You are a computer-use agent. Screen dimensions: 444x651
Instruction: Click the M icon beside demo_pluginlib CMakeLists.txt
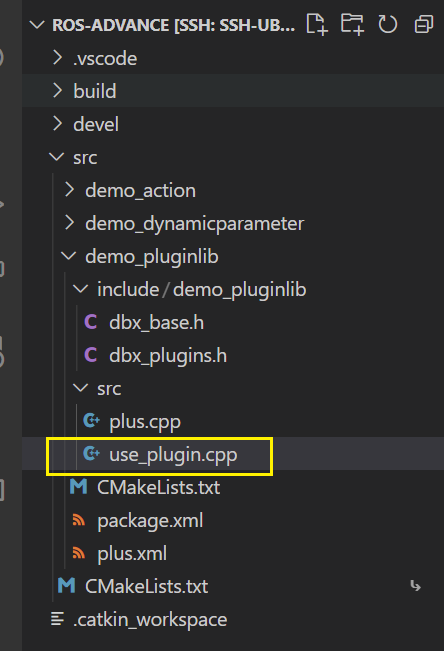[x=78, y=487]
